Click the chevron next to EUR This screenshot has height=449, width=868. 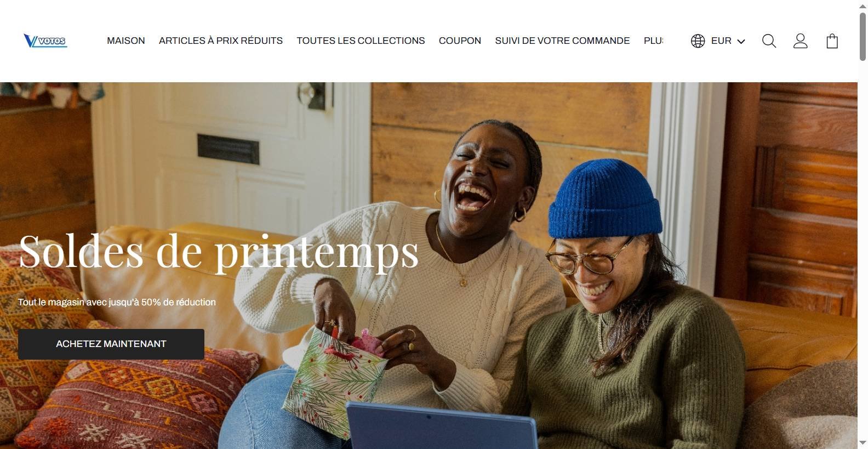pyautogui.click(x=741, y=42)
